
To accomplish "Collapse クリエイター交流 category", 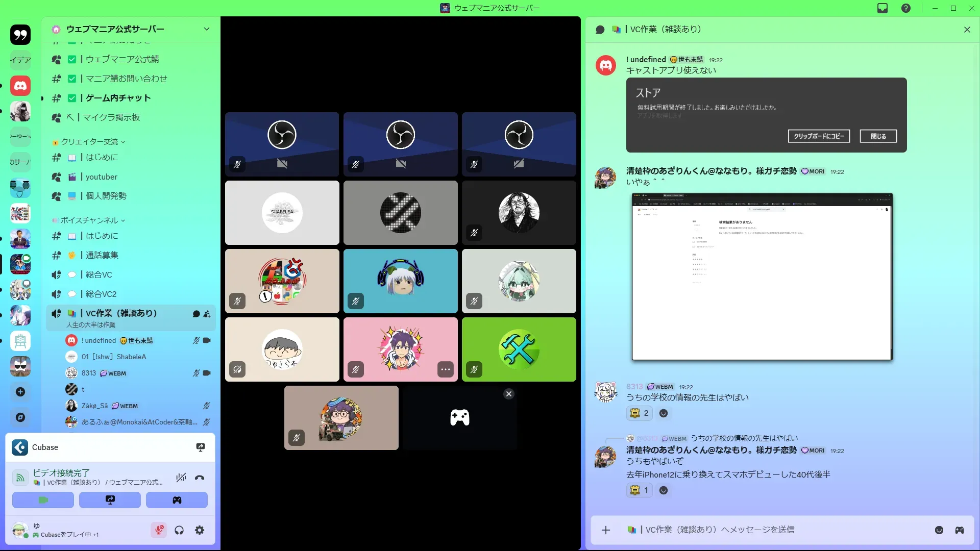I will tap(90, 142).
